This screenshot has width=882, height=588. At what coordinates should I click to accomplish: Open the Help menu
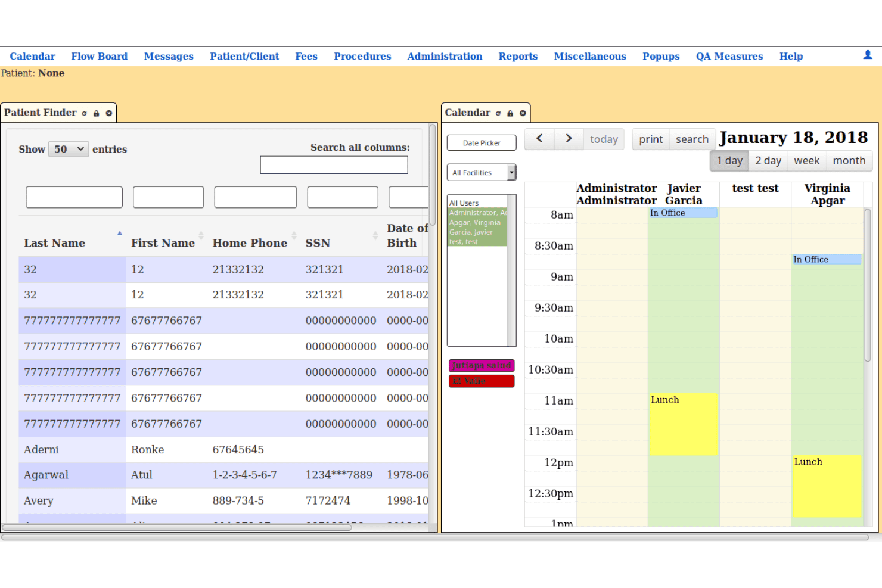pos(791,56)
